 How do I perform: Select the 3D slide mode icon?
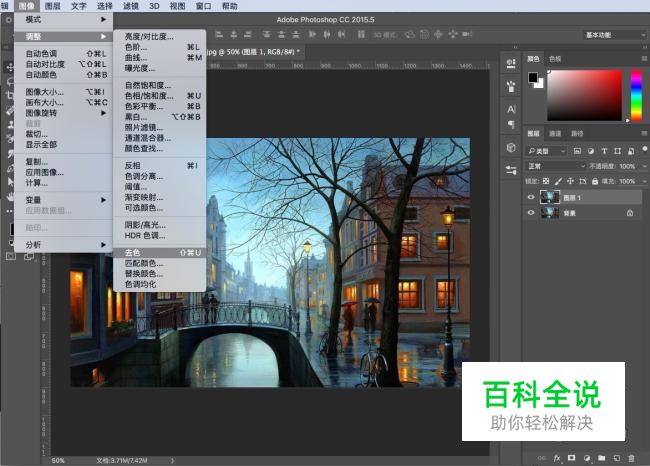[453, 34]
